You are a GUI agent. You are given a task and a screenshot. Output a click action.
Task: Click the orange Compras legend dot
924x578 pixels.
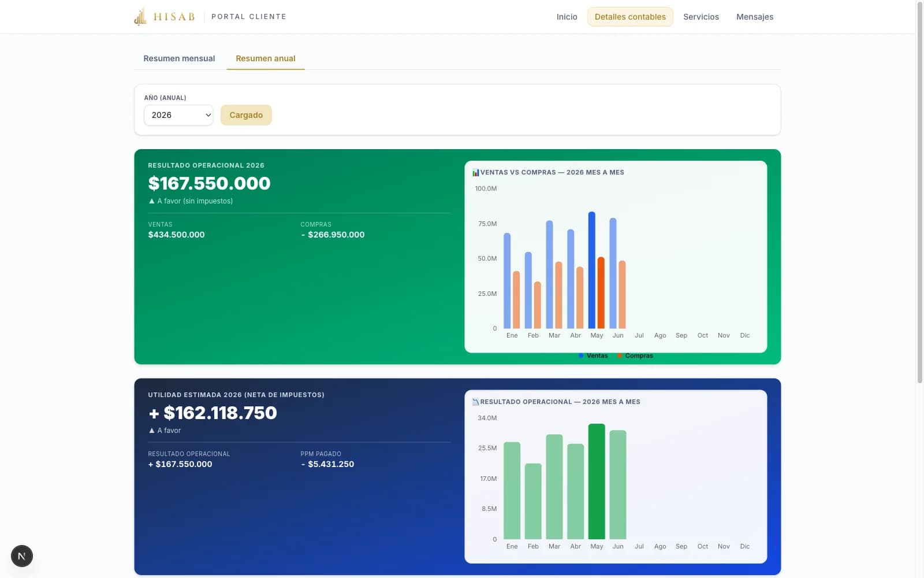[x=620, y=355]
